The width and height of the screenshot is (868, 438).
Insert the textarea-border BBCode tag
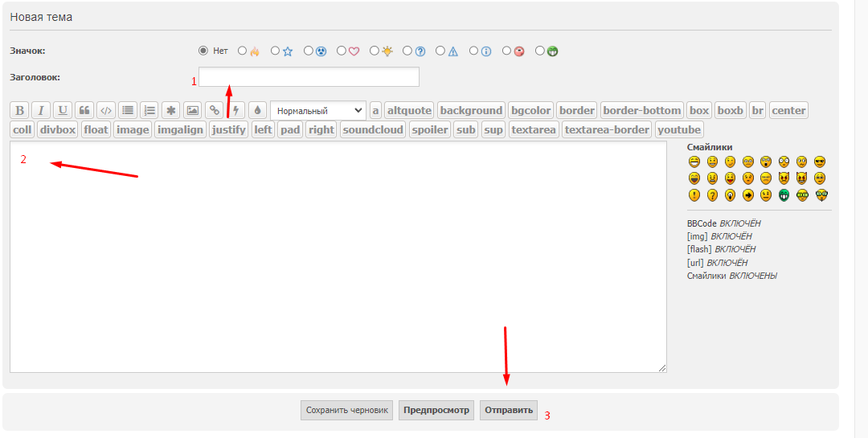(x=608, y=129)
